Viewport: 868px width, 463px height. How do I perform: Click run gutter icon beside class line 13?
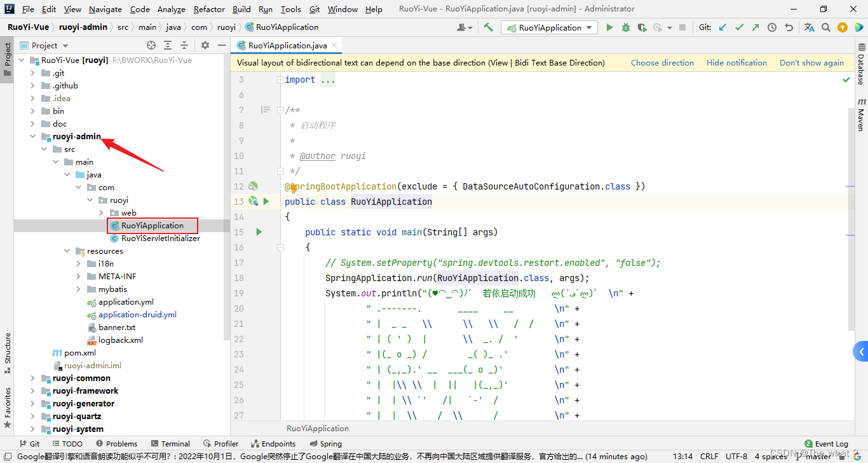click(x=266, y=202)
